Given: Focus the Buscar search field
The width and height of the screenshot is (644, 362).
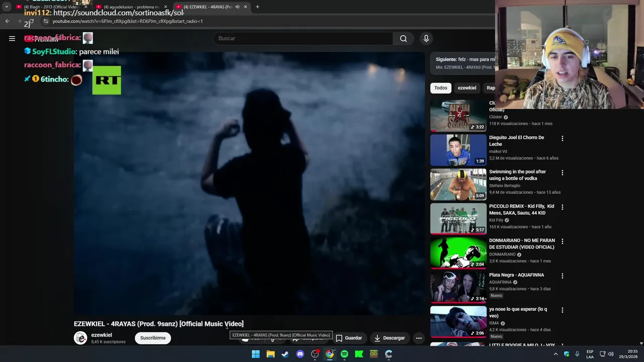Looking at the screenshot, I should pos(303,38).
